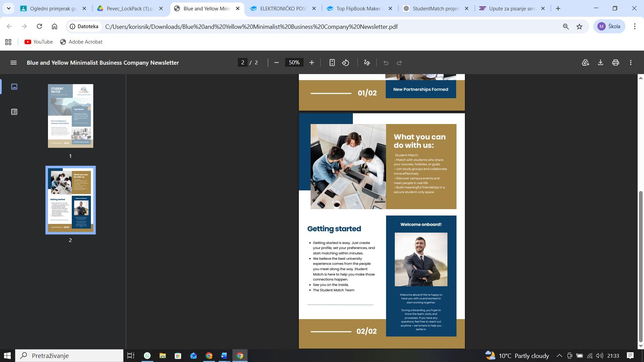Screen dimensions: 644x362
Task: Download the PDF file
Action: click(600, 63)
